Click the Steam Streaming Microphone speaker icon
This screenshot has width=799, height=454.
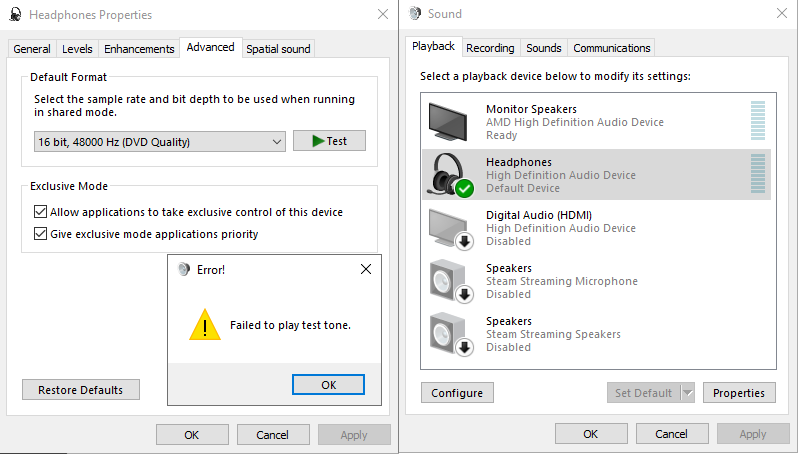[x=450, y=282]
